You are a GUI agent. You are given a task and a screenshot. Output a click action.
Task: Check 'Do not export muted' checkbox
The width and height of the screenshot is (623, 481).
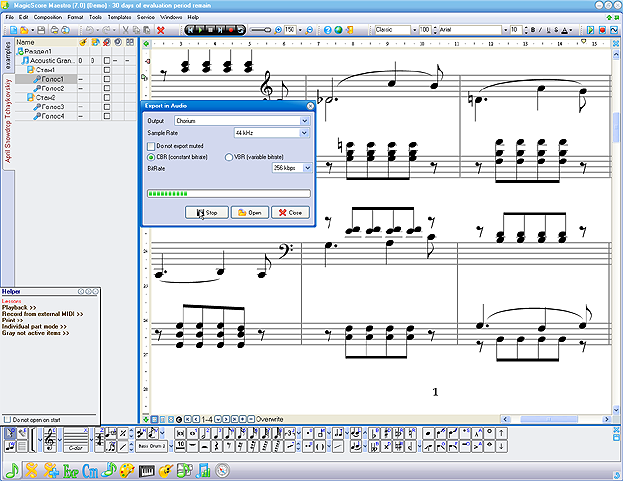click(151, 146)
